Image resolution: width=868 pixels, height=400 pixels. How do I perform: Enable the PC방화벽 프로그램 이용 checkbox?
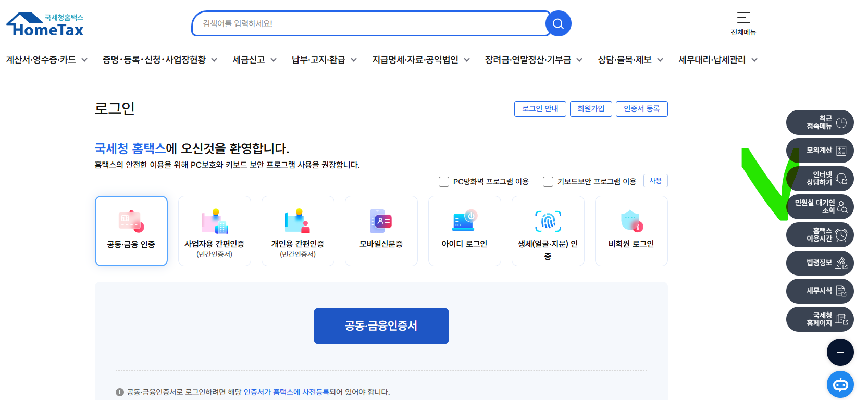pyautogui.click(x=444, y=182)
